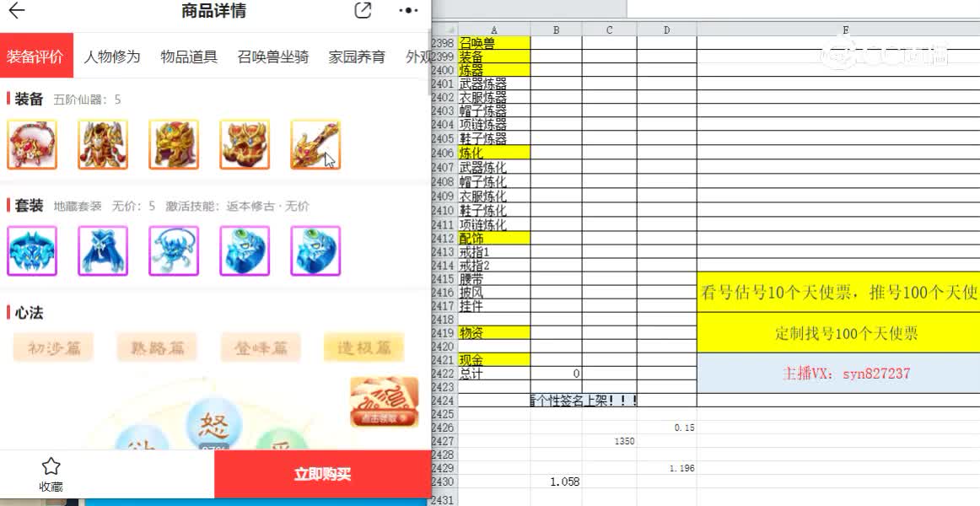Click the 立即购买 purchase button

pos(320,474)
